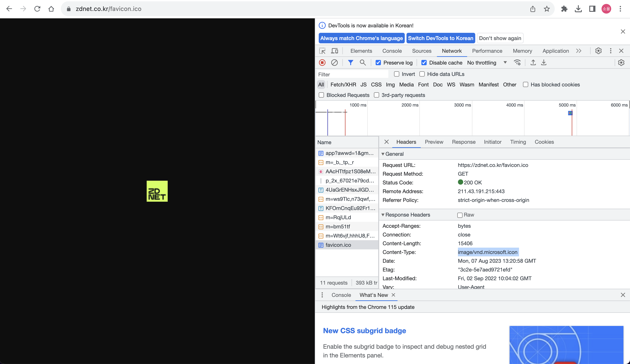This screenshot has width=630, height=364.
Task: Click Switch DevTools to Korean button
Action: (x=440, y=38)
